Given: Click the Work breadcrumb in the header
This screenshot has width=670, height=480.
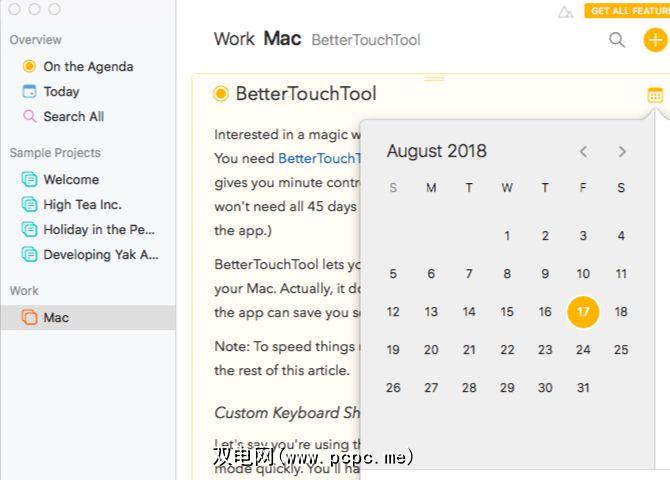Looking at the screenshot, I should pos(234,39).
